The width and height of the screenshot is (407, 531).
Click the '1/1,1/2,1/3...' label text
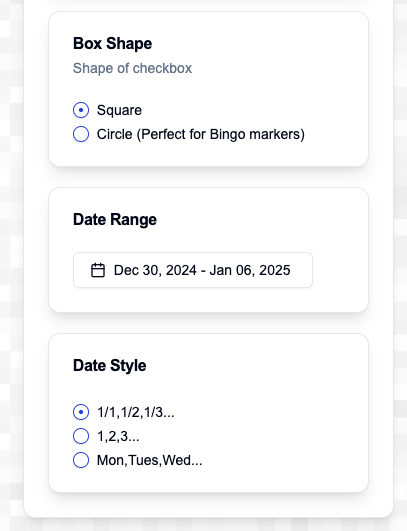click(135, 412)
